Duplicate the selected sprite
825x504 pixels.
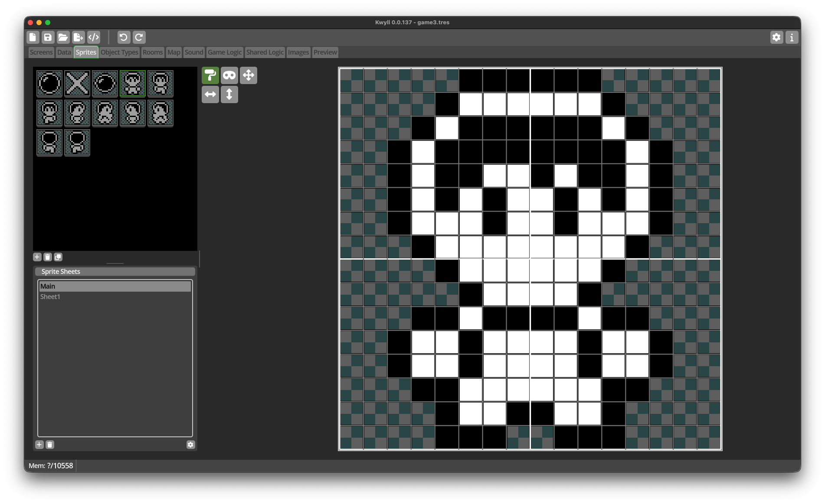click(58, 257)
